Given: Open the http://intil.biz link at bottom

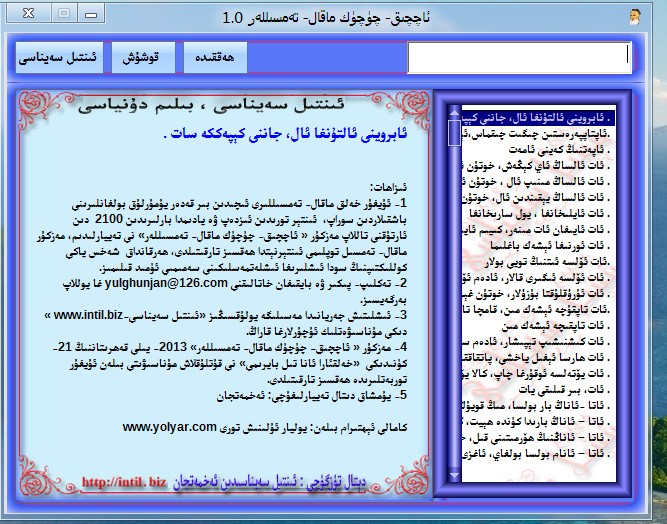Looking at the screenshot, I should click(124, 482).
